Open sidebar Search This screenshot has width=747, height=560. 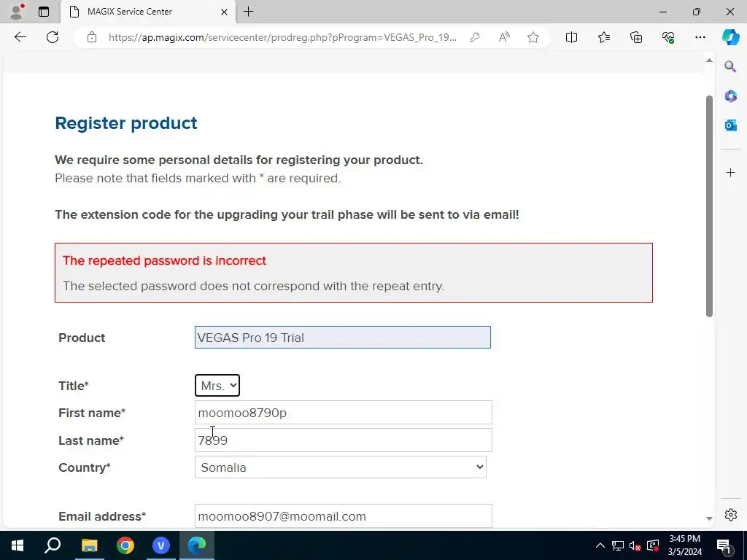(x=730, y=66)
